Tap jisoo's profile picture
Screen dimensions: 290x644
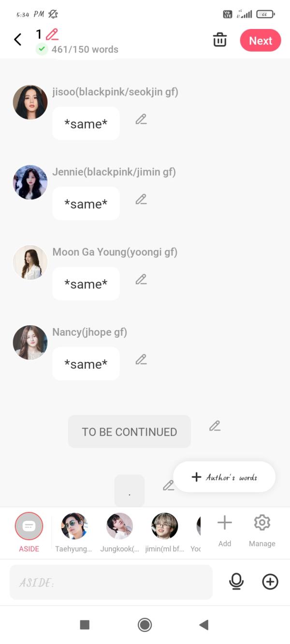30,102
